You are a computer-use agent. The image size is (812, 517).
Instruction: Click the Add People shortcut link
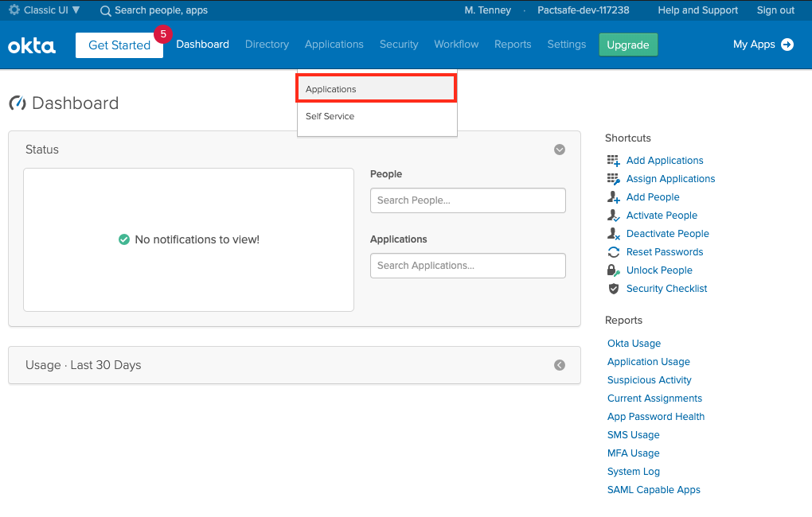(653, 197)
